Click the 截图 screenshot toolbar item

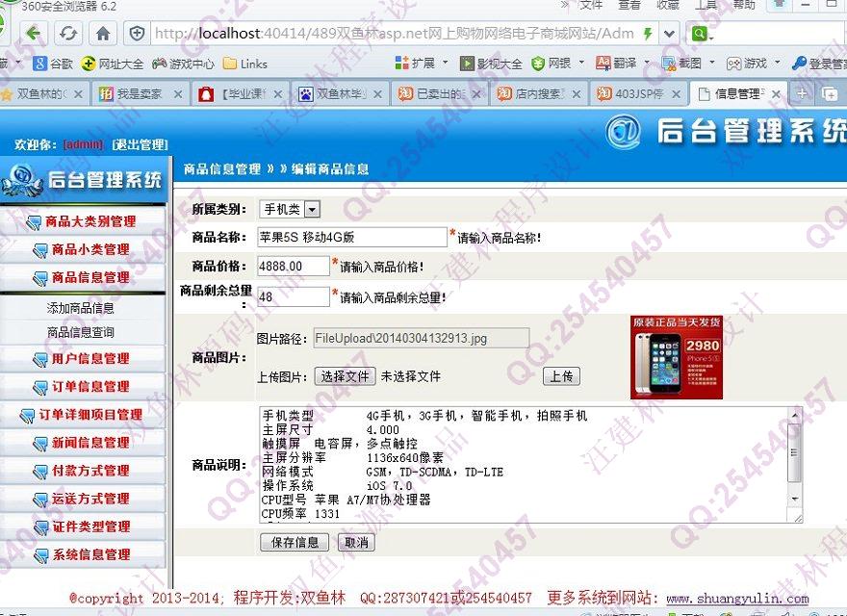point(681,64)
